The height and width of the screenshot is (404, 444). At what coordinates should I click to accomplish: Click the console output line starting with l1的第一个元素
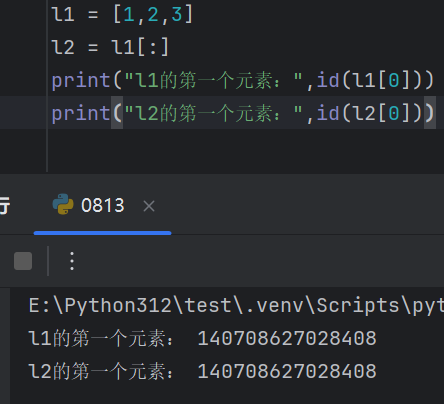click(203, 338)
